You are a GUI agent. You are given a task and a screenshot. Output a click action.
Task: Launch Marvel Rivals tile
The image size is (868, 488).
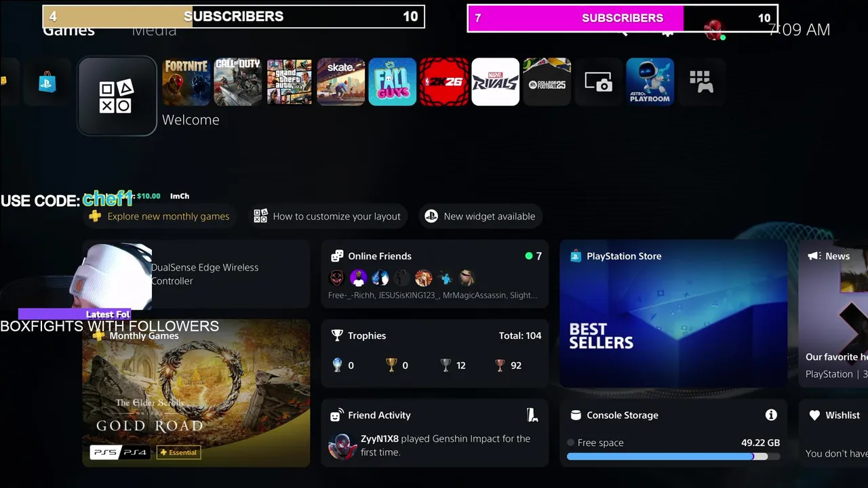[x=496, y=82]
